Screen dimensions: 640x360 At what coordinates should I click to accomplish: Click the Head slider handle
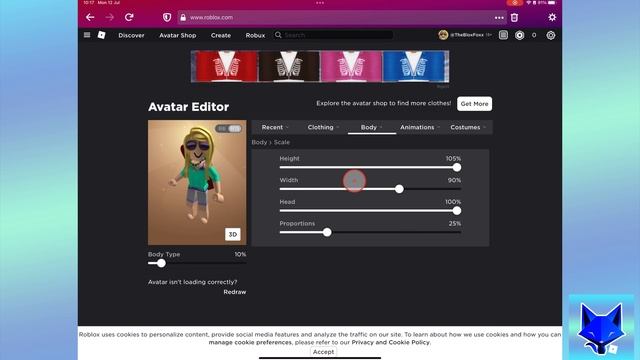[457, 211]
